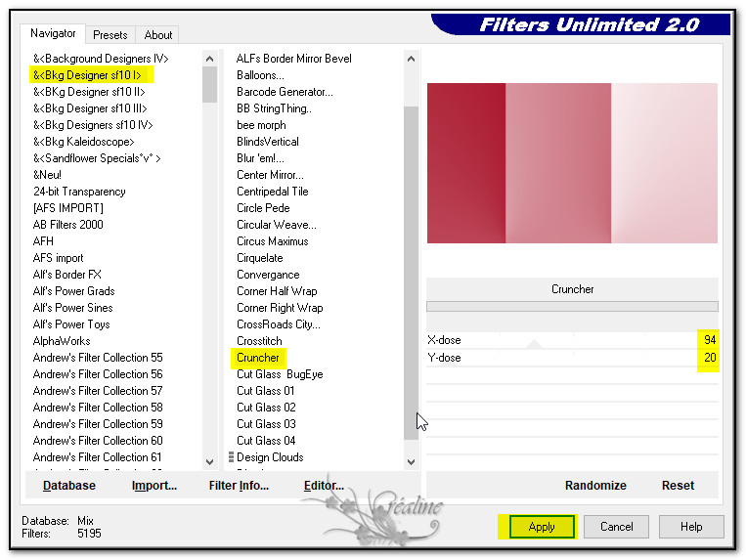Screen dimensions: 746x560
Task: Choose BlindsVertical filter
Action: pyautogui.click(x=268, y=142)
